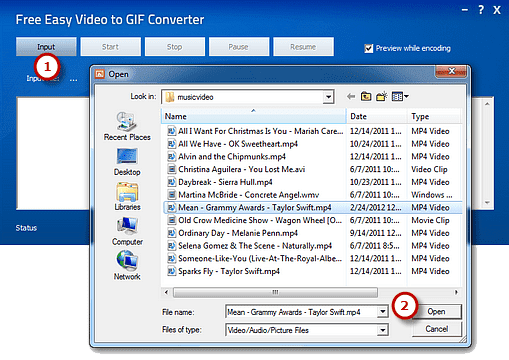This screenshot has width=509, height=360.
Task: Click the file icon of Daybreak - Sierra Hull
Action: [171, 182]
